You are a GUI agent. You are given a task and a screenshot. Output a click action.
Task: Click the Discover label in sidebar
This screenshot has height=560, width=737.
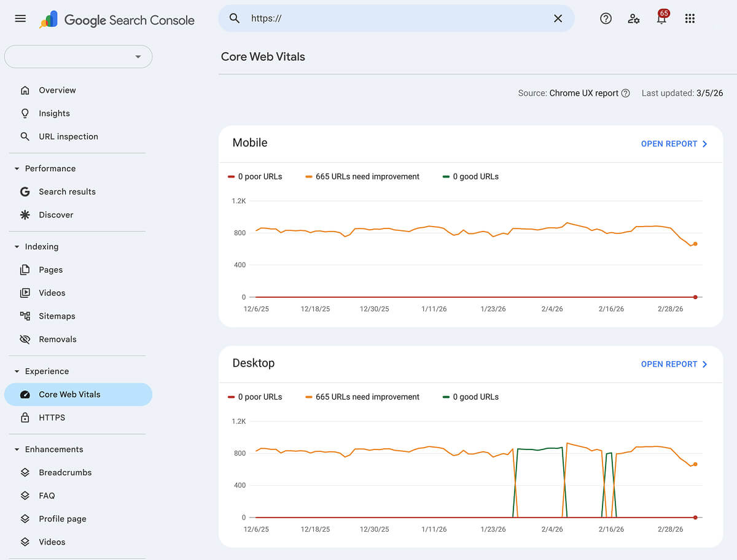pos(56,215)
